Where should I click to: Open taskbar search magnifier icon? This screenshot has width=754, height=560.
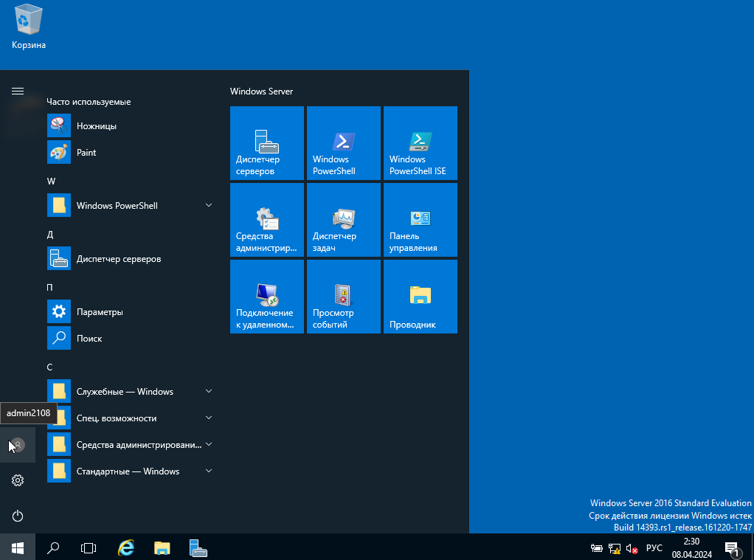point(53,547)
